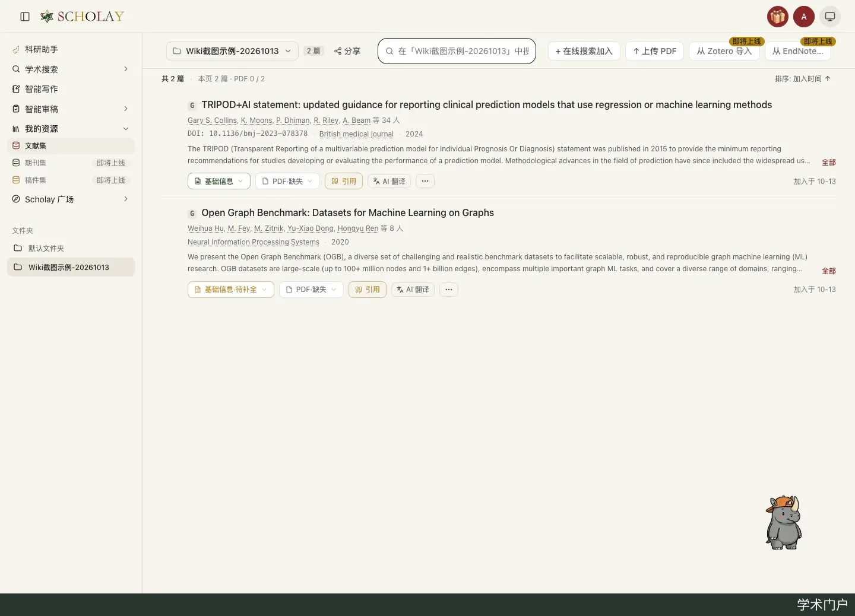Click author Gary S. Collins link
The width and height of the screenshot is (855, 616).
coord(212,120)
